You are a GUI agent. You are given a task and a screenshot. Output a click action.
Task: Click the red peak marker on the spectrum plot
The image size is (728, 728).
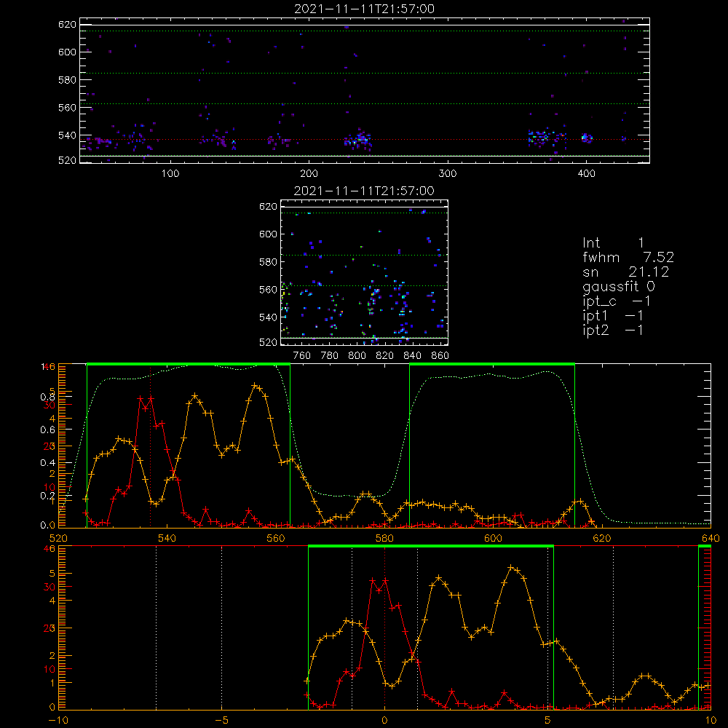point(151,398)
